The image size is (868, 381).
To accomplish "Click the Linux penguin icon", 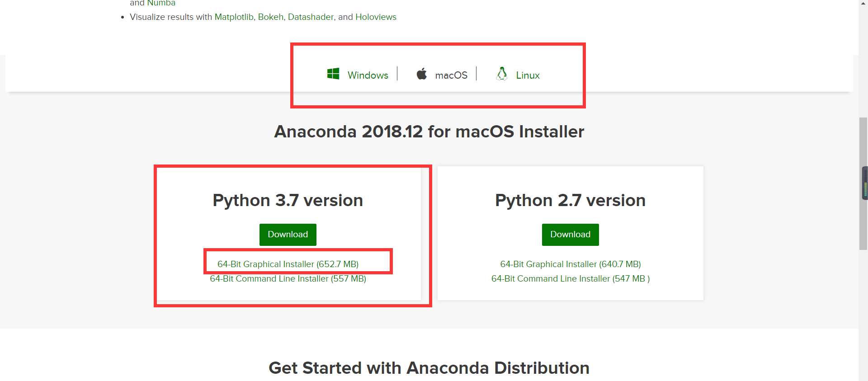I will click(x=501, y=73).
